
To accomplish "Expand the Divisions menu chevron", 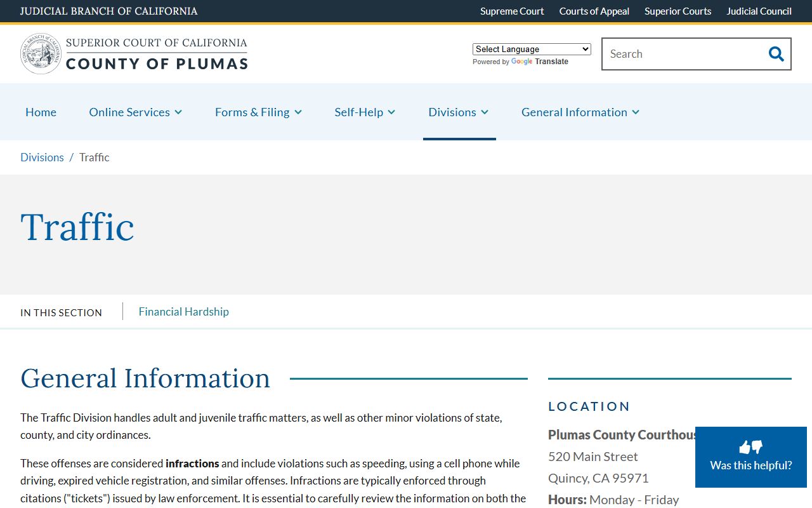I will coord(485,112).
